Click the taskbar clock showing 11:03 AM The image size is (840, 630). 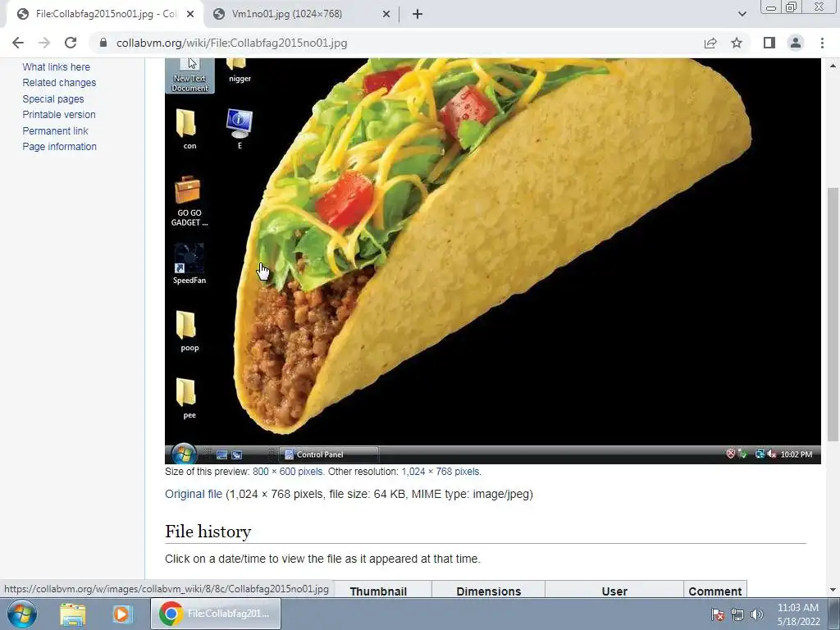click(x=798, y=614)
